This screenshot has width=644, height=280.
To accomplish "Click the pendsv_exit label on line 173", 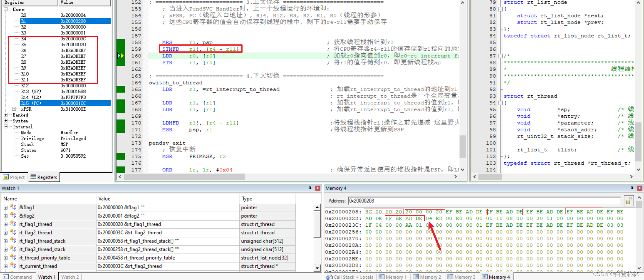I will 167,143.
